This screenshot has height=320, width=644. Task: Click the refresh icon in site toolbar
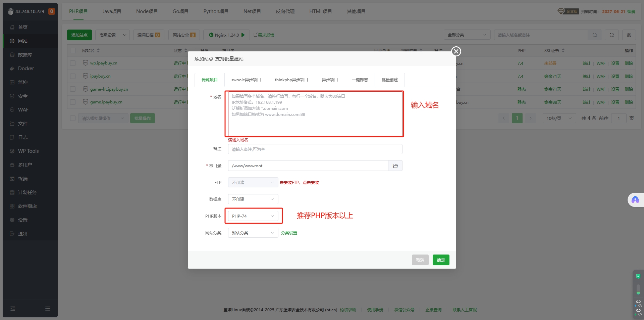[611, 35]
